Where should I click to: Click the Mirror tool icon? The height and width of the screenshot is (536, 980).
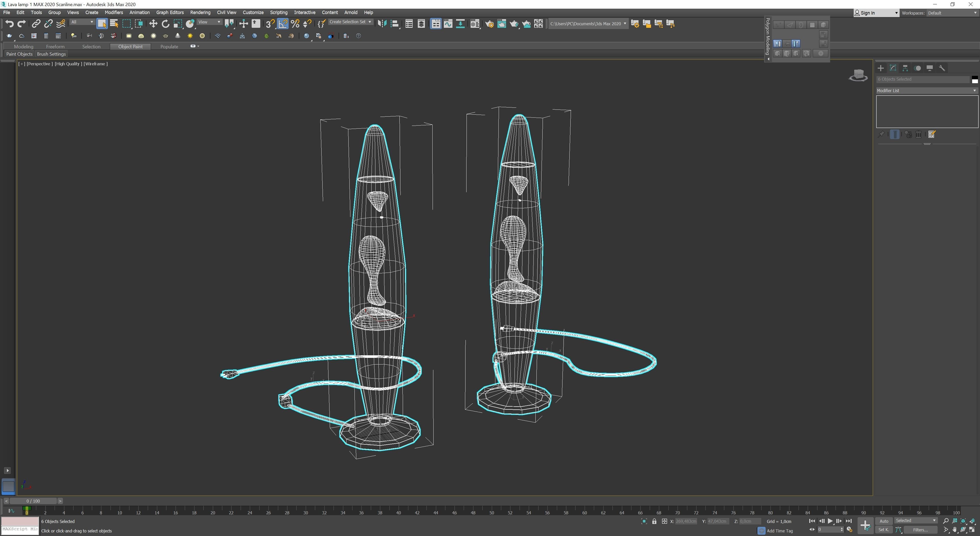pyautogui.click(x=382, y=24)
